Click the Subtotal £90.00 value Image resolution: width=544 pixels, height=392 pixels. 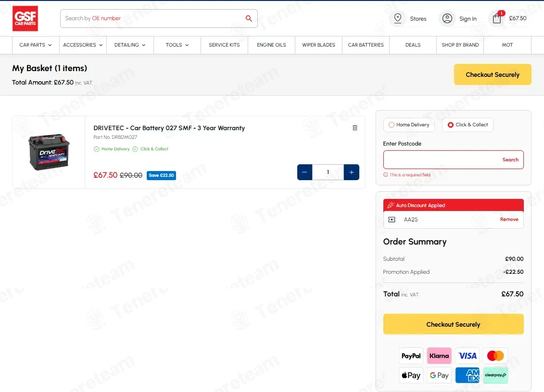(x=514, y=259)
